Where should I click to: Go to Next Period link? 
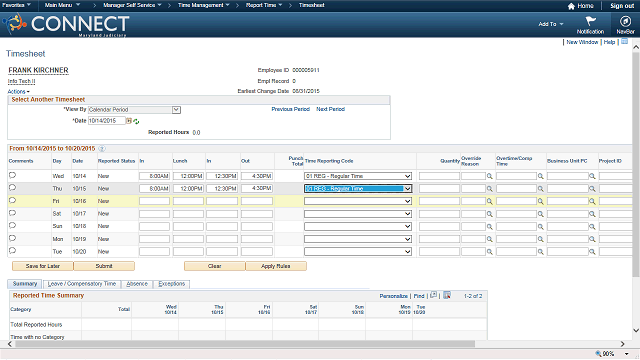[x=330, y=109]
